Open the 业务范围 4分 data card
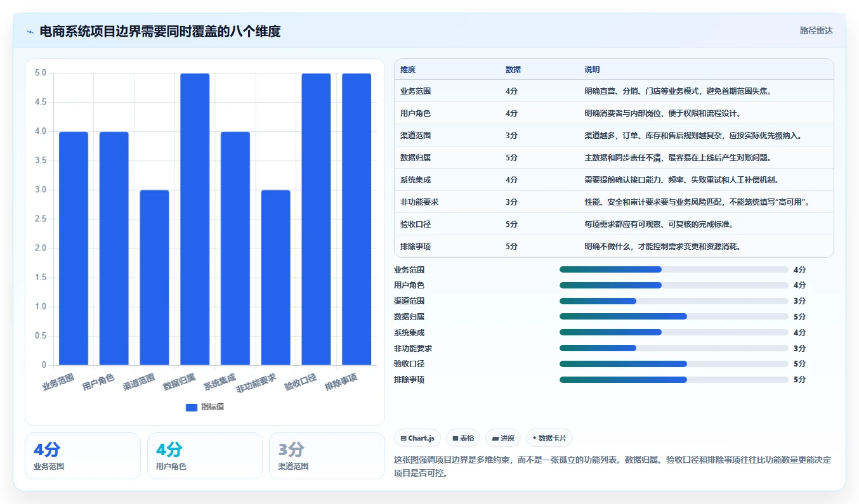The height and width of the screenshot is (504, 859). click(82, 456)
